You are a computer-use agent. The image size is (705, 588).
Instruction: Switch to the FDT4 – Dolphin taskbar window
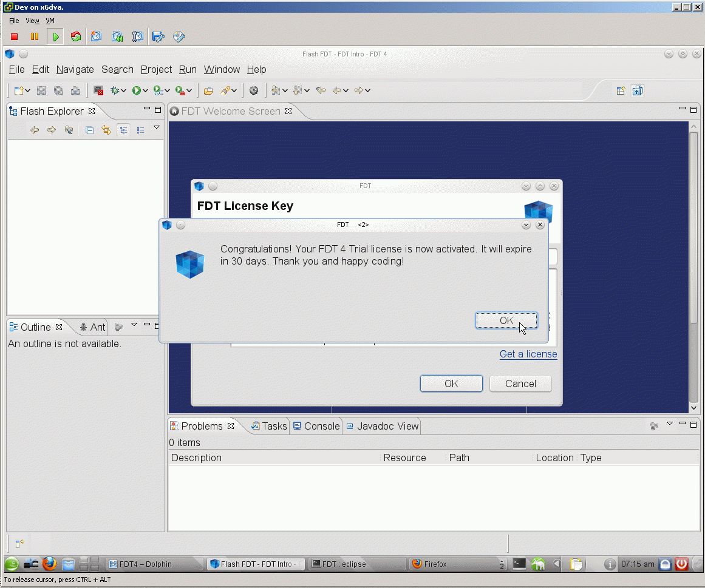pos(155,564)
